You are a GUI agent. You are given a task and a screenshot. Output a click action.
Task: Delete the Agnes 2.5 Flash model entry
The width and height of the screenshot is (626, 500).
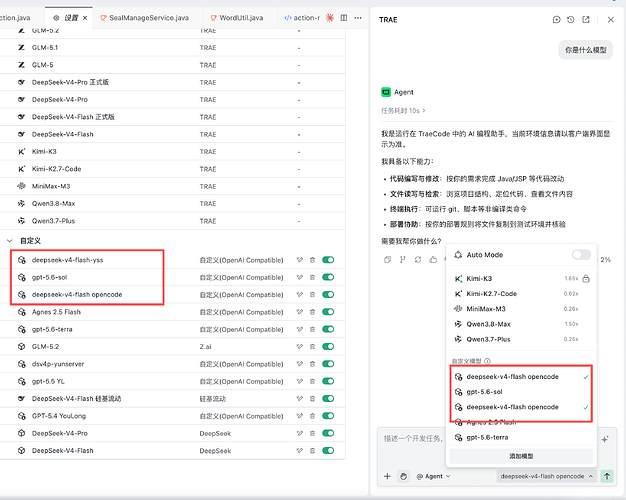point(313,312)
